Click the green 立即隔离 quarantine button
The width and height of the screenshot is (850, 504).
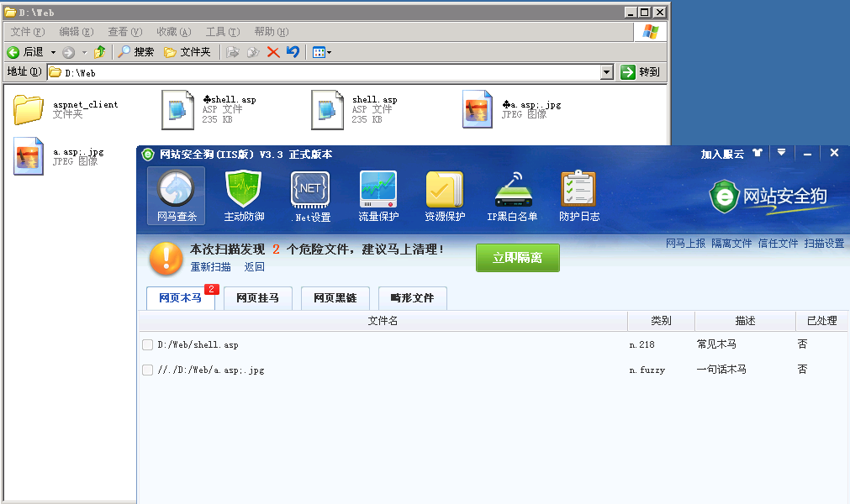(x=518, y=258)
